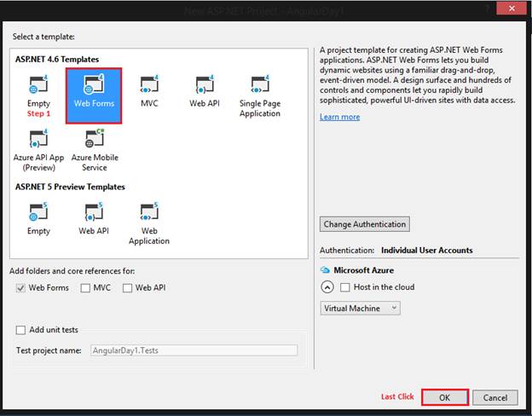The height and width of the screenshot is (416, 532).
Task: Click the ASP.NET 5 Preview Templates heading
Action: click(70, 187)
